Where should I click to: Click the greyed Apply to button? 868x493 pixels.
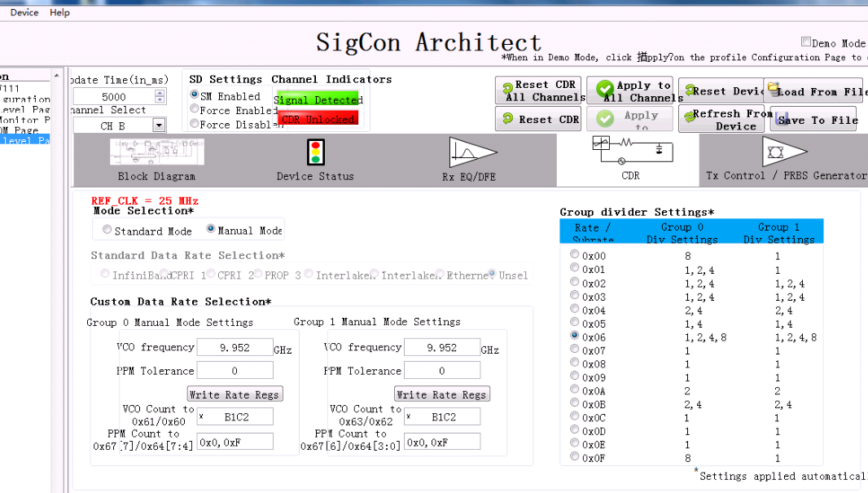click(630, 118)
